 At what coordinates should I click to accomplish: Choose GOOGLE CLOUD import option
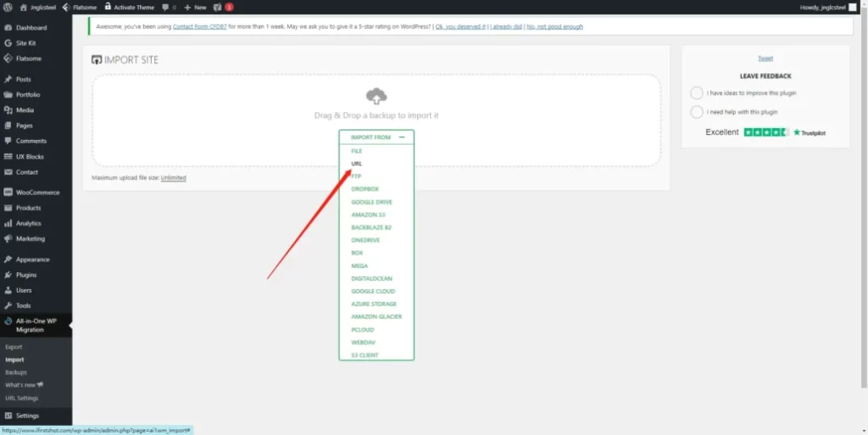(x=373, y=292)
